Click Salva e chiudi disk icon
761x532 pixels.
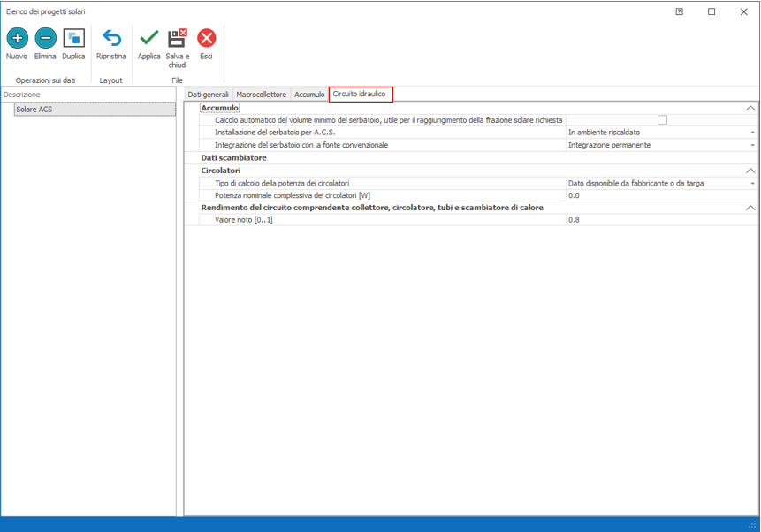(178, 38)
